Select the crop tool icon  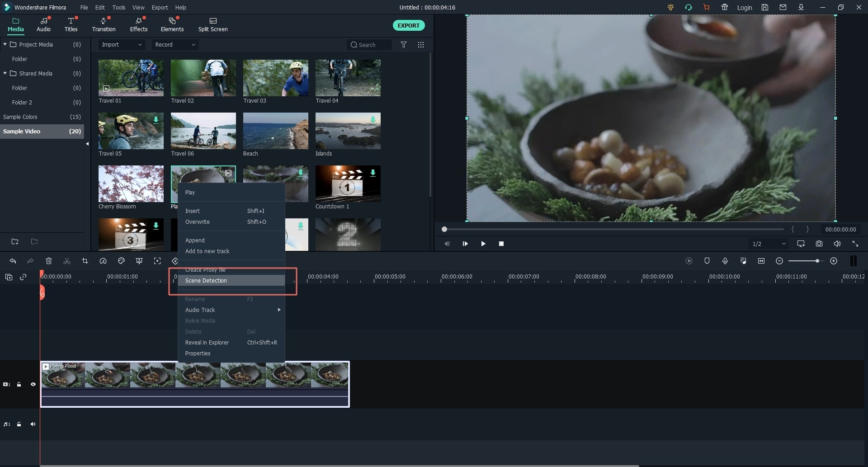[x=85, y=261]
